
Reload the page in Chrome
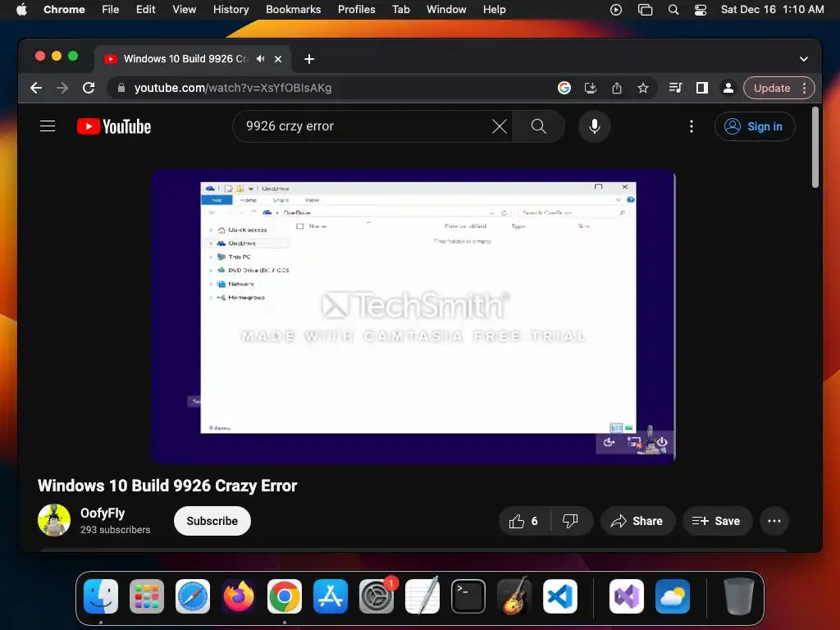pyautogui.click(x=89, y=88)
